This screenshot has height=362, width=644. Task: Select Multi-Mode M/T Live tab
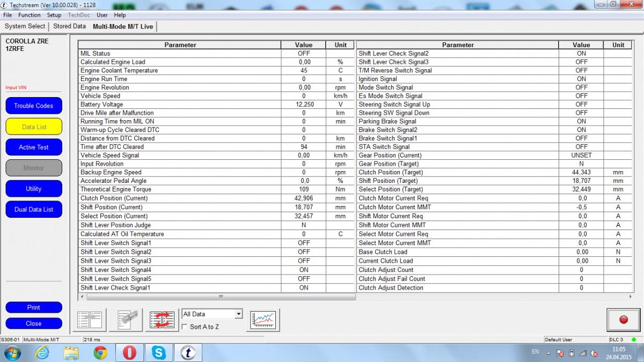123,26
